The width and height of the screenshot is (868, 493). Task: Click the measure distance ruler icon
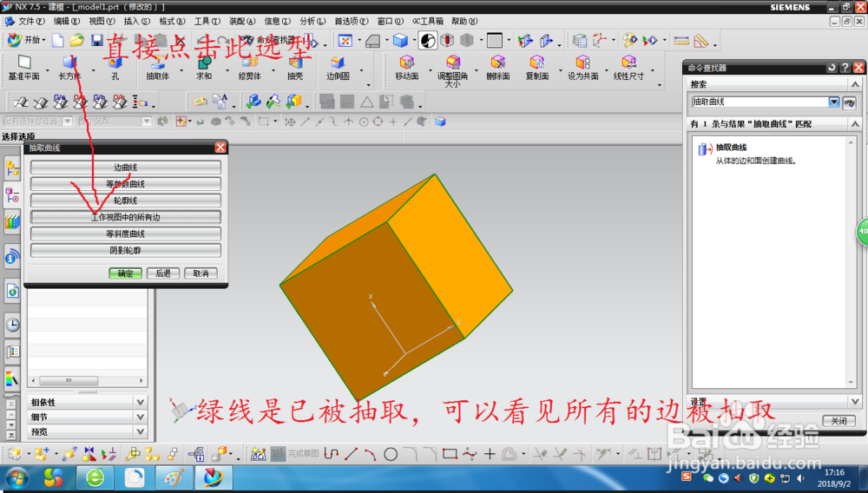pyautogui.click(x=681, y=41)
